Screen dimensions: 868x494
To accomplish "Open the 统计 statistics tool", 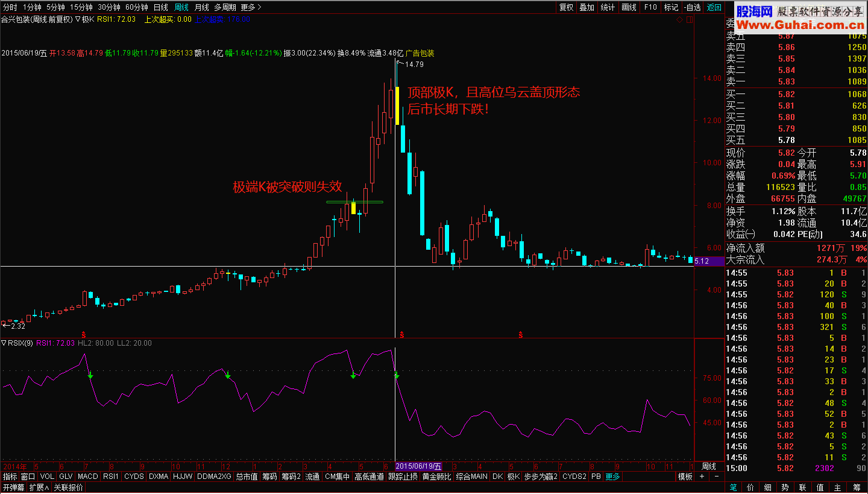I will 608,7.
